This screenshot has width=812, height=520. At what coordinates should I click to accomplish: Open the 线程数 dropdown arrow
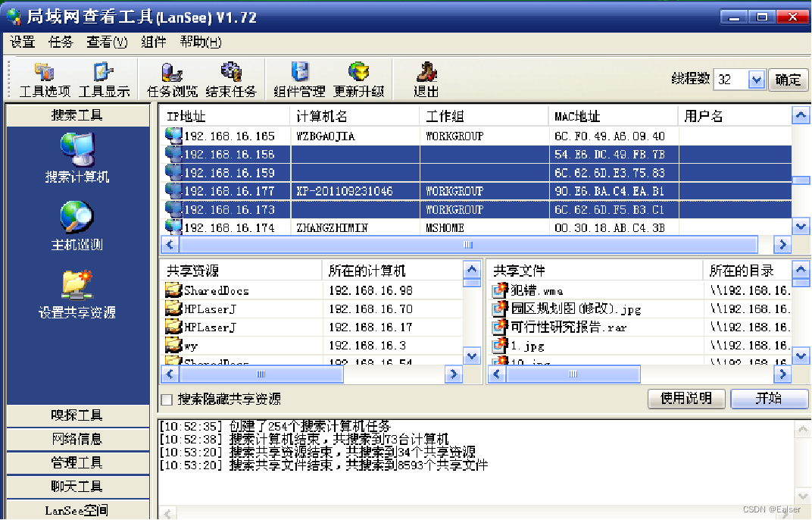757,80
